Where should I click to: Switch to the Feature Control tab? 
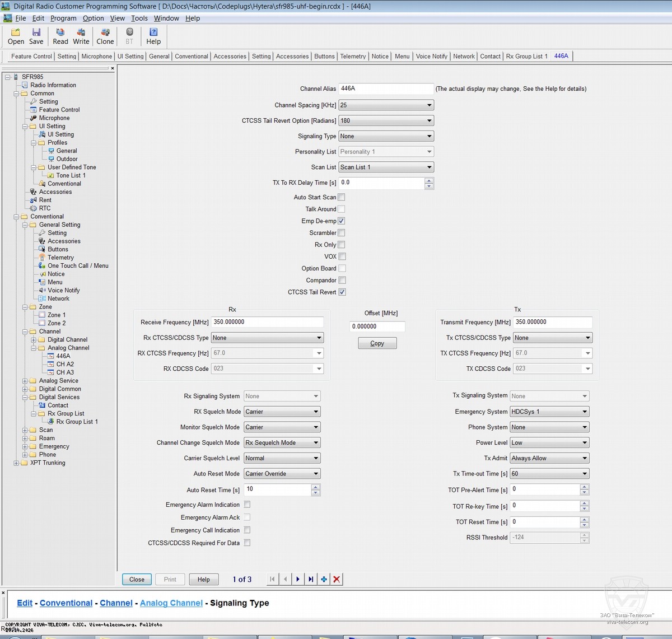(31, 56)
